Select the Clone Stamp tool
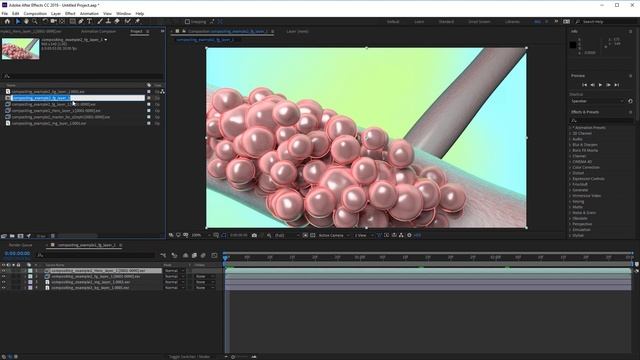Screen dimensions: 640x360 [x=108, y=21]
